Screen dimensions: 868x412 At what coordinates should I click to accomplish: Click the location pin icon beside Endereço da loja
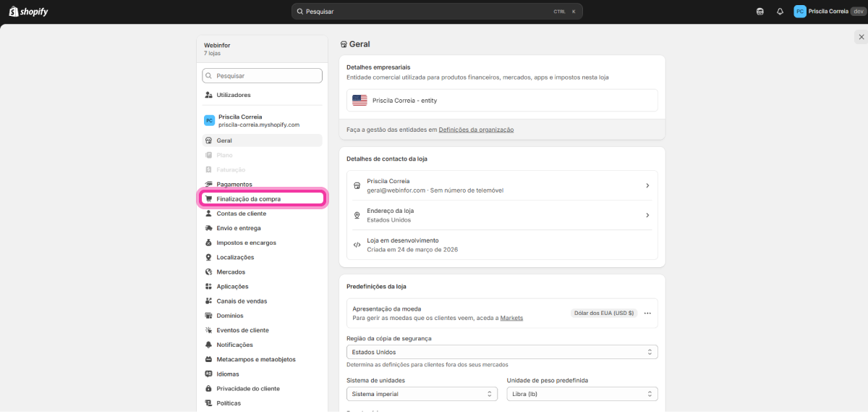357,215
